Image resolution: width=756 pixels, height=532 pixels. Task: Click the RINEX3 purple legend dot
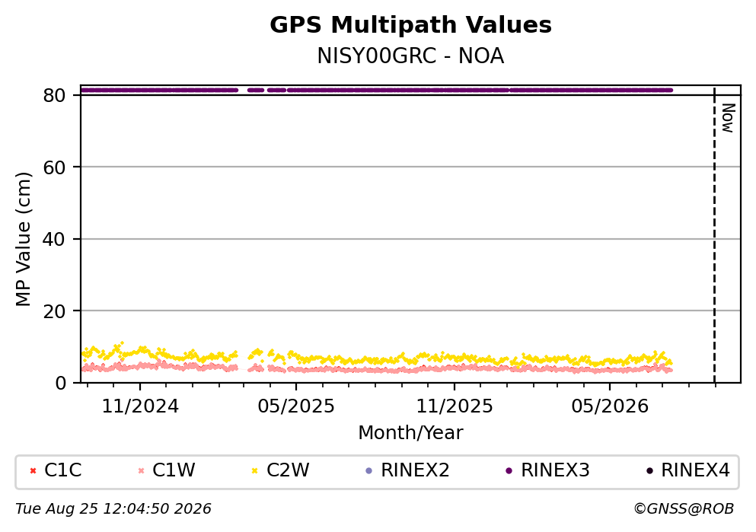click(509, 471)
